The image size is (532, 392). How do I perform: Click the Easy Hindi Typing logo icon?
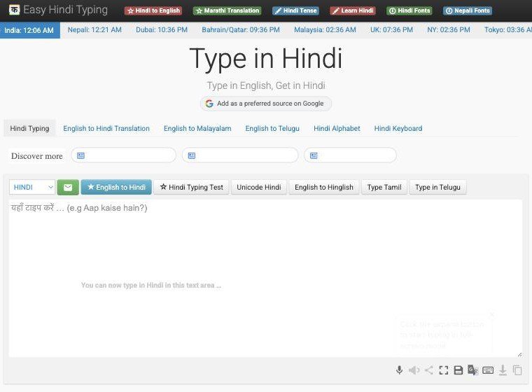point(14,10)
